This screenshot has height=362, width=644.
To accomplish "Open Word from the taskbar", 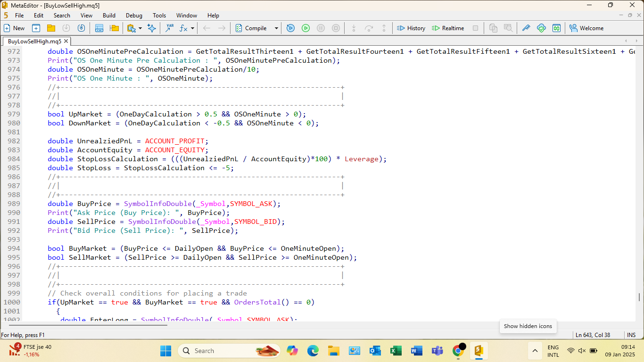I will [x=417, y=351].
